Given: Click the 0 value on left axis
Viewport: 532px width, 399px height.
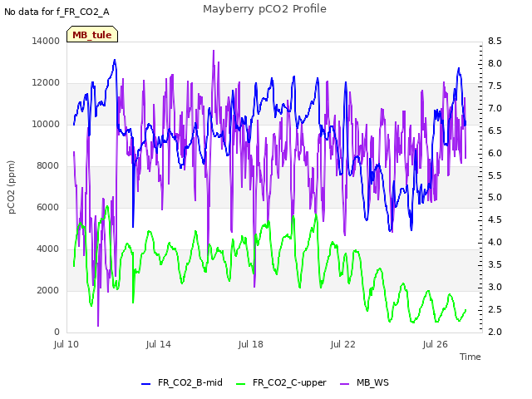Looking at the screenshot, I should click(57, 332).
